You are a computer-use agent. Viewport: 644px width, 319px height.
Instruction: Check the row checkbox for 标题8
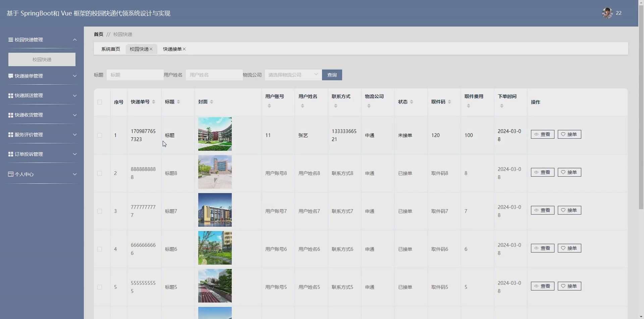pyautogui.click(x=100, y=173)
